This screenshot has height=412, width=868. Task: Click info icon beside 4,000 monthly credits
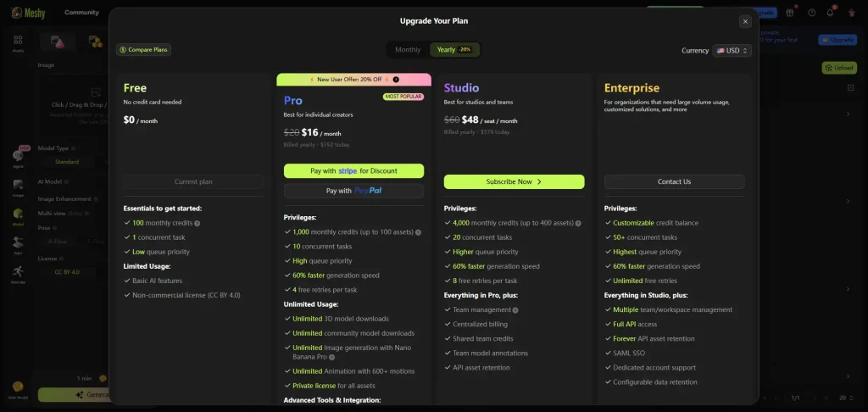click(578, 223)
